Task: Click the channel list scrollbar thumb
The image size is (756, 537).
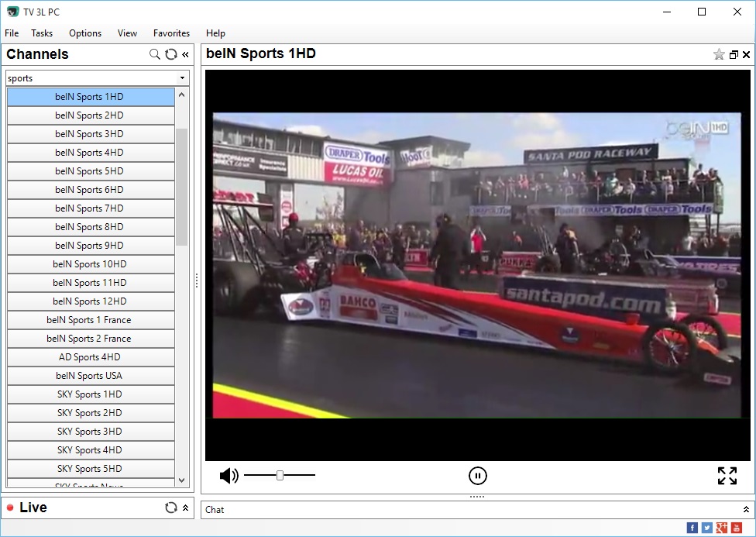Action: pos(182,188)
